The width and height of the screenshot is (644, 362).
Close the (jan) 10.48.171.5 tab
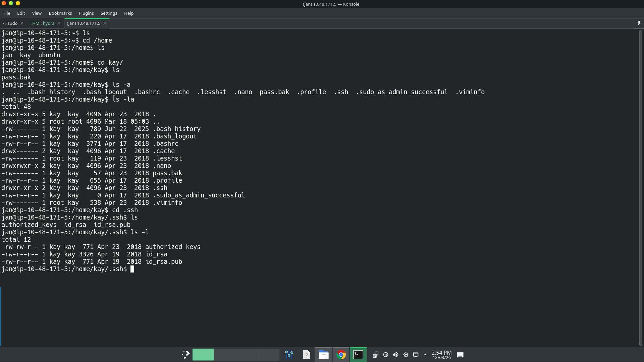tap(105, 23)
